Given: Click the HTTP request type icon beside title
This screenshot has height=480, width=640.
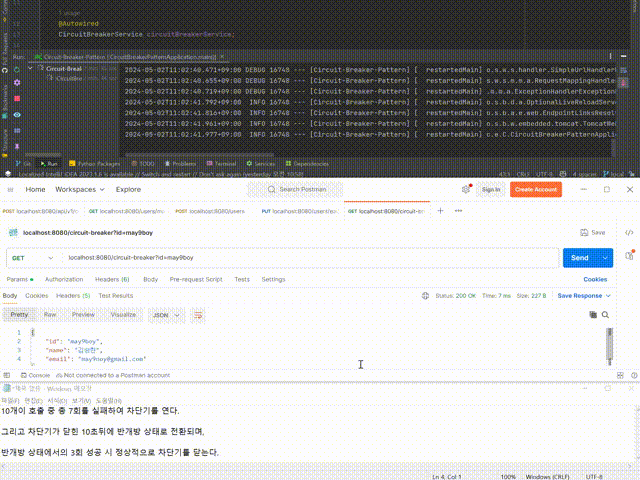Looking at the screenshot, I should pyautogui.click(x=13, y=233).
